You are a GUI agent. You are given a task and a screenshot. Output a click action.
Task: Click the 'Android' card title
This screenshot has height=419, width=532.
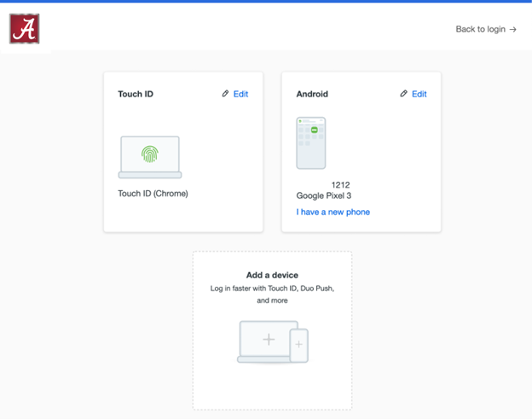pos(312,94)
